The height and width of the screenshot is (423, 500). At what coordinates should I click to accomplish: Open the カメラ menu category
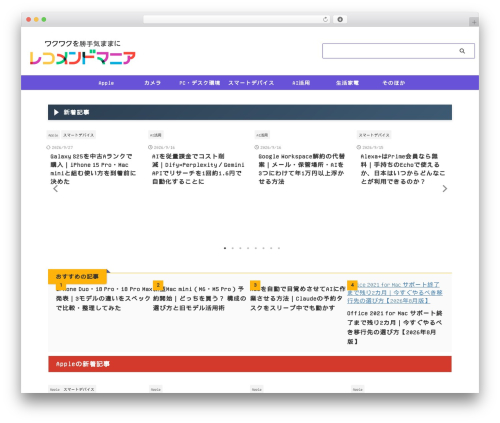click(x=152, y=83)
